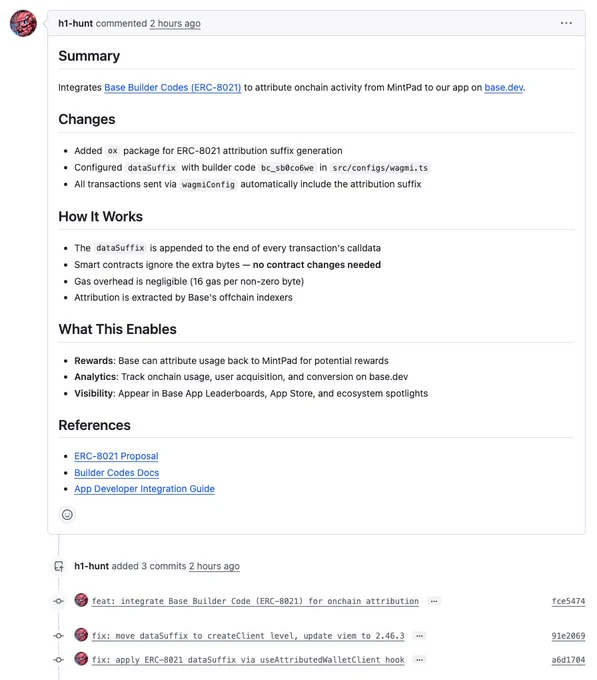
Task: Click the push icon next to added 3 commits
Action: point(59,566)
